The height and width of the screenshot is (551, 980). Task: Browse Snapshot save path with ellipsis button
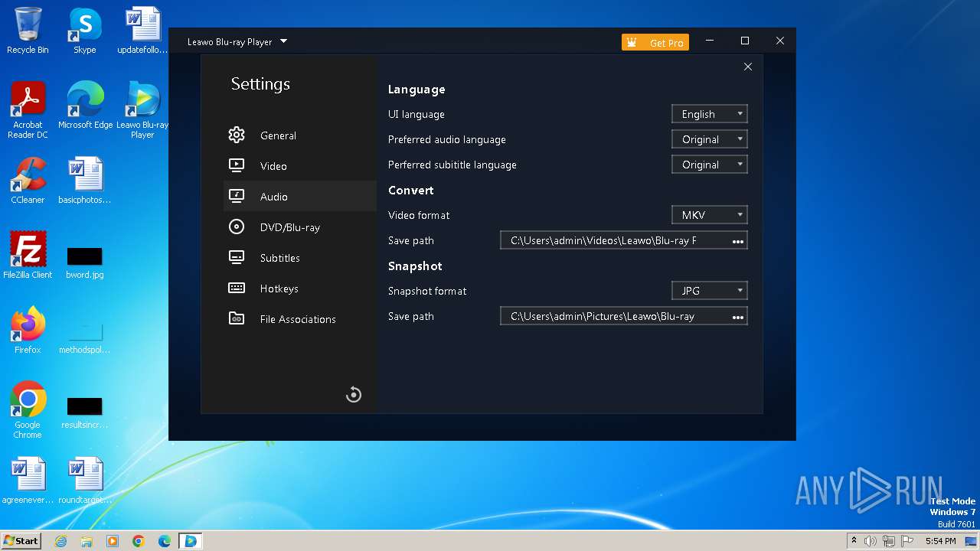738,317
